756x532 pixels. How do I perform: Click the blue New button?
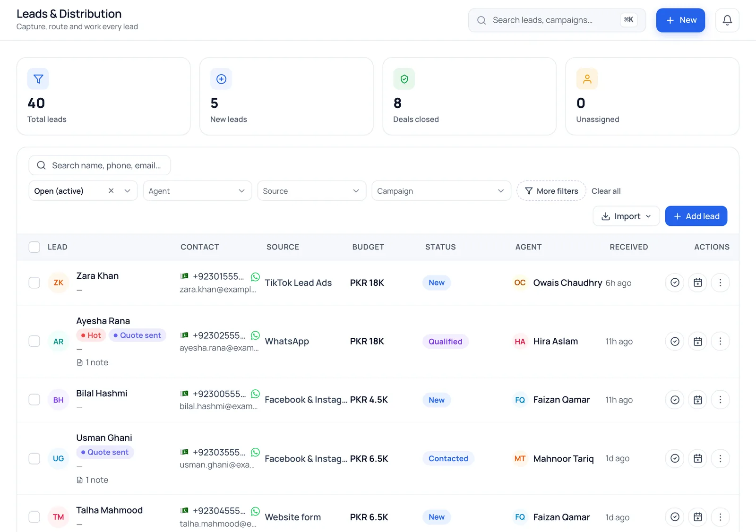pyautogui.click(x=680, y=20)
